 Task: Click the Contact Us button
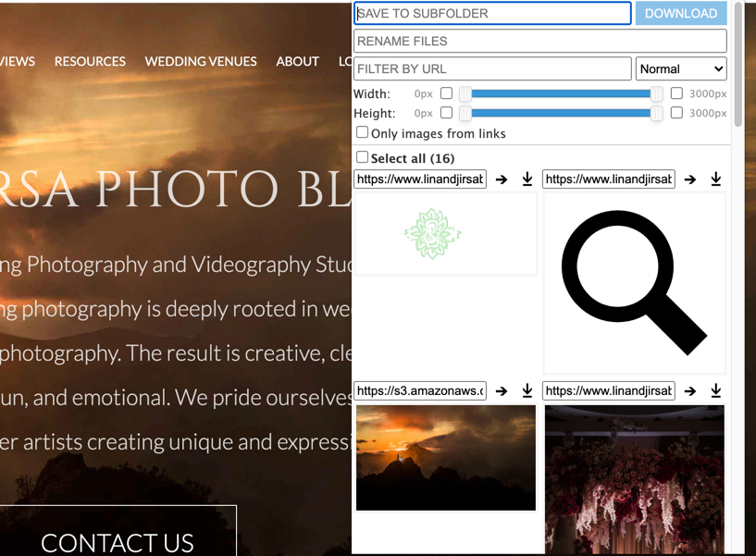[118, 537]
